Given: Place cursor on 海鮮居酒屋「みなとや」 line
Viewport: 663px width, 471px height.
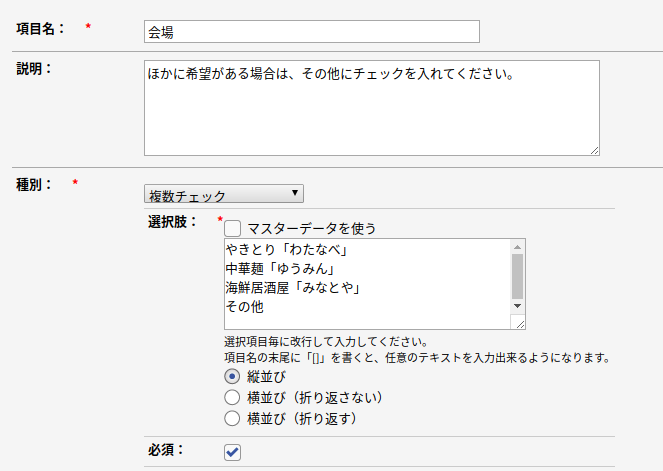Looking at the screenshot, I should pos(293,288).
